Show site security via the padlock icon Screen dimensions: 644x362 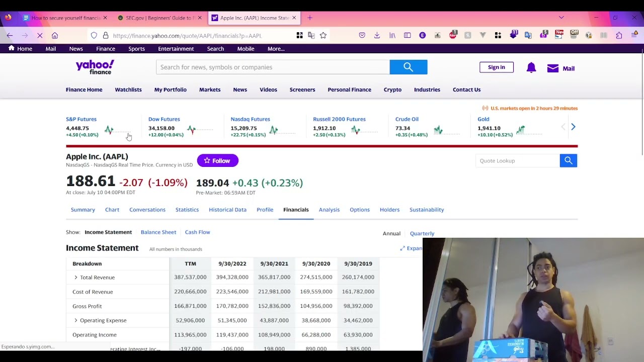(x=105, y=35)
